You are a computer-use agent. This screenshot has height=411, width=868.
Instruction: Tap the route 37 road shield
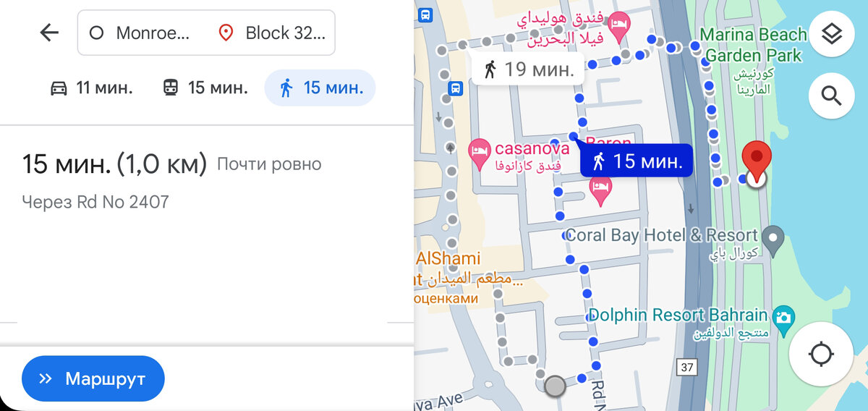(687, 367)
